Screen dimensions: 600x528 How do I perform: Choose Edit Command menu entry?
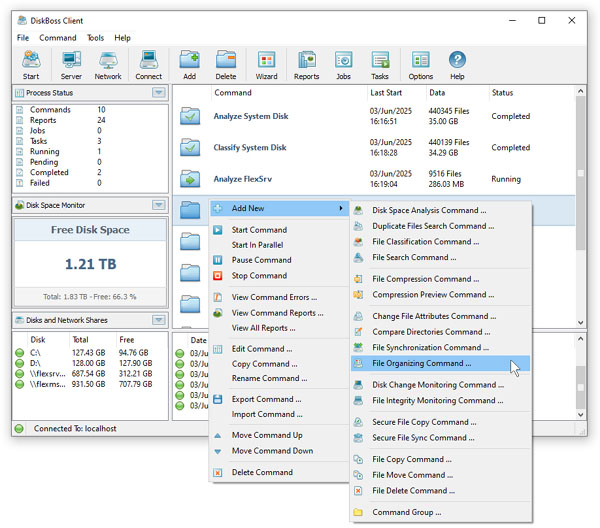(x=279, y=349)
